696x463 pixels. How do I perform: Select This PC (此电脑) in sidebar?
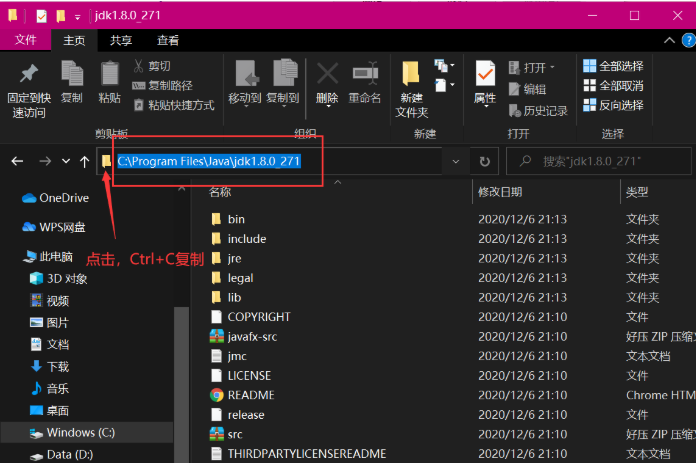47,257
